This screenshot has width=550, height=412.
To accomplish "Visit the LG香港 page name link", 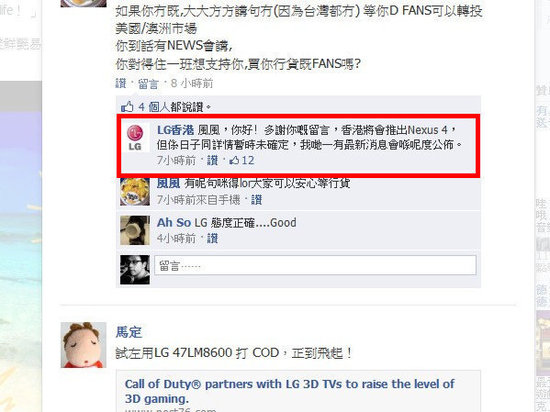I will point(175,130).
